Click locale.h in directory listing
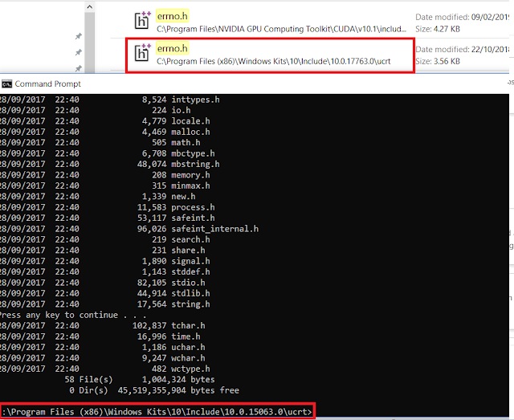The height and width of the screenshot is (420, 514). tap(190, 121)
